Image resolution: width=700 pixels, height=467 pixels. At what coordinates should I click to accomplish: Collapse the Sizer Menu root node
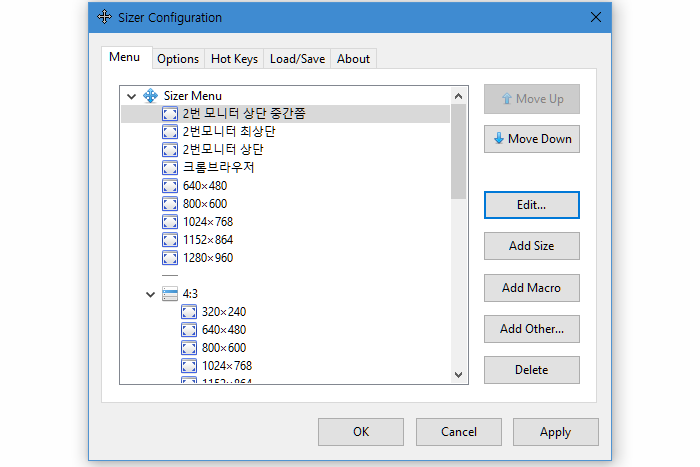(x=131, y=96)
